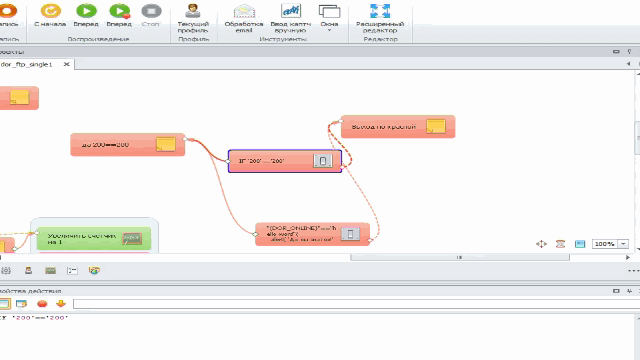
Task: Click the three-dots overflow at strip's right
Action: pos(633,271)
